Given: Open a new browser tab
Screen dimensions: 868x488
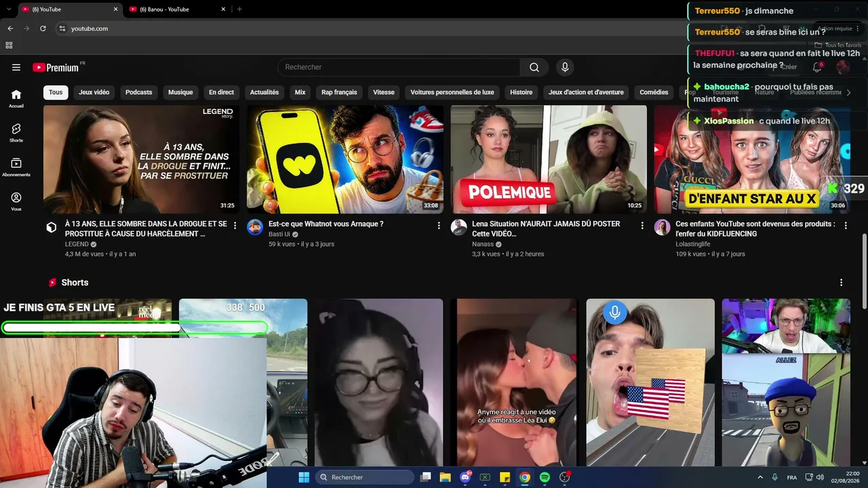Looking at the screenshot, I should tap(239, 9).
